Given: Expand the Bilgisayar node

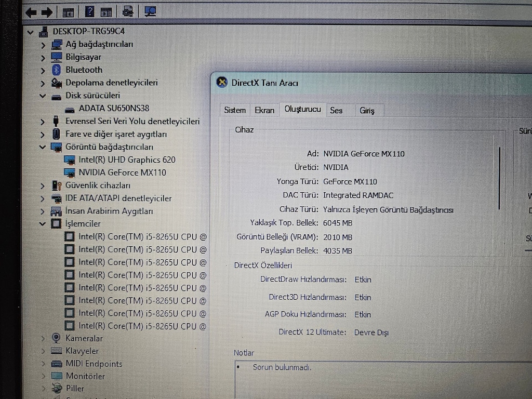Looking at the screenshot, I should click(43, 58).
